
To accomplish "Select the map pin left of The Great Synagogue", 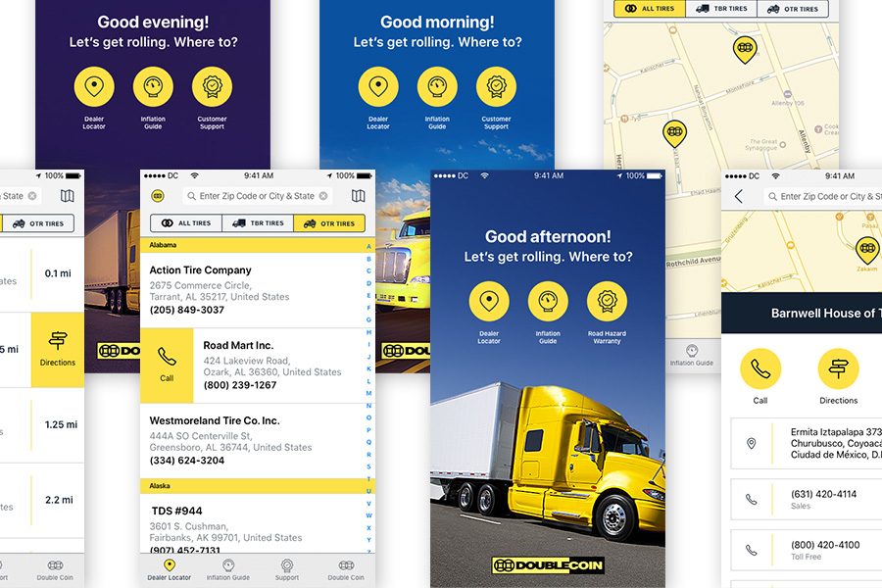I will click(x=674, y=133).
